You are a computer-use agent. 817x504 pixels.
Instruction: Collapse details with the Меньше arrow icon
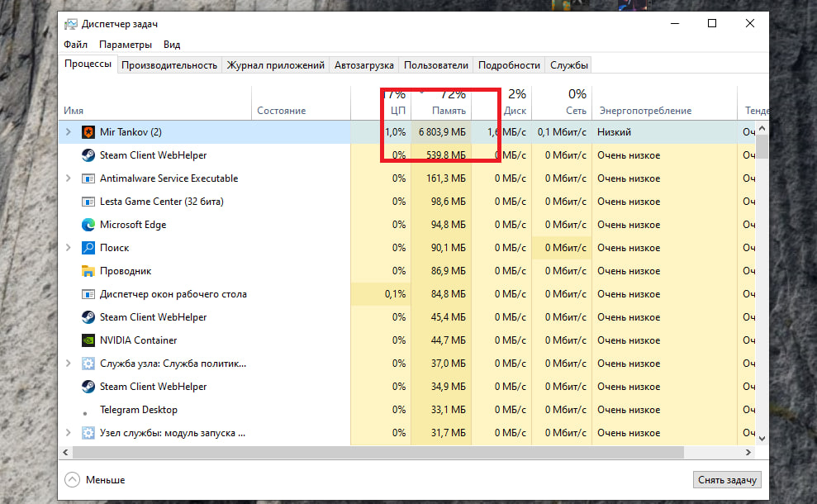click(x=73, y=479)
